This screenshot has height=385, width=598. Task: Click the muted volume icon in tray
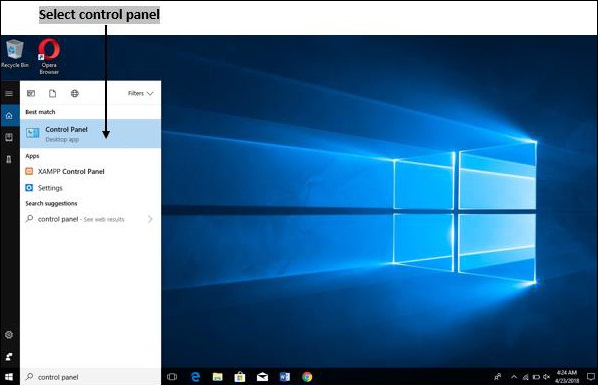pyautogui.click(x=547, y=377)
